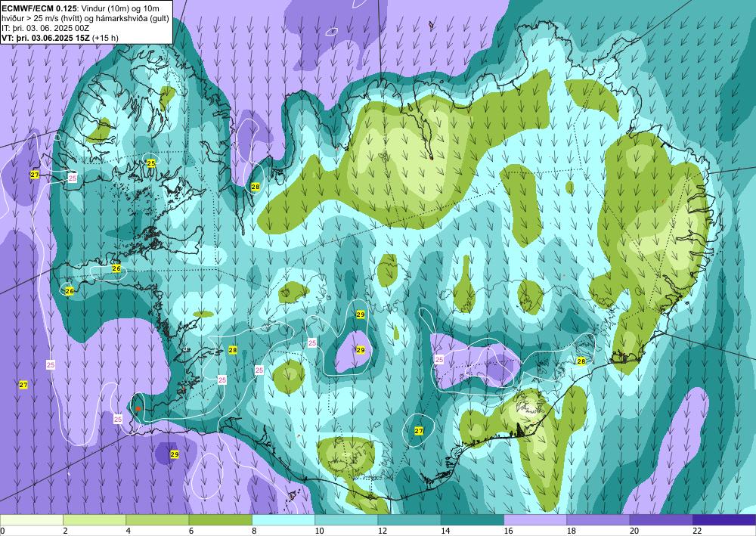The width and height of the screenshot is (756, 536).
Task: Click the "IT: þri. 03. 06. 2025 00Z" line
Action: tap(45, 27)
